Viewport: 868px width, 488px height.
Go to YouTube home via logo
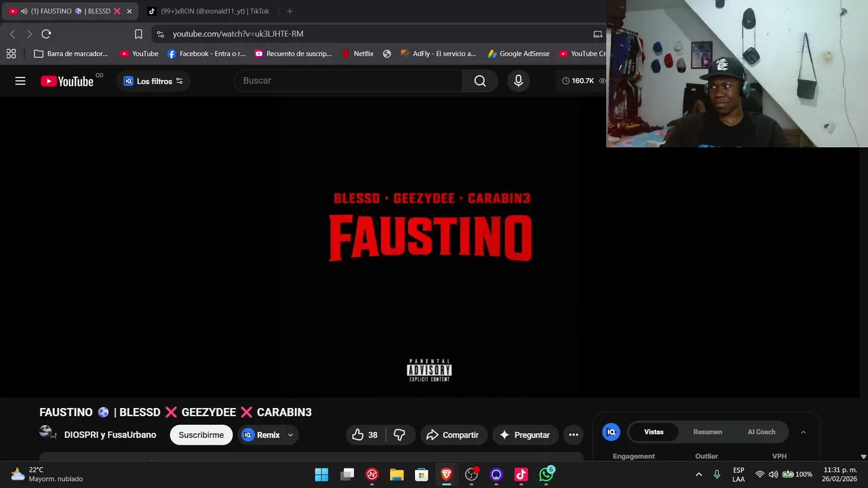[x=67, y=81]
